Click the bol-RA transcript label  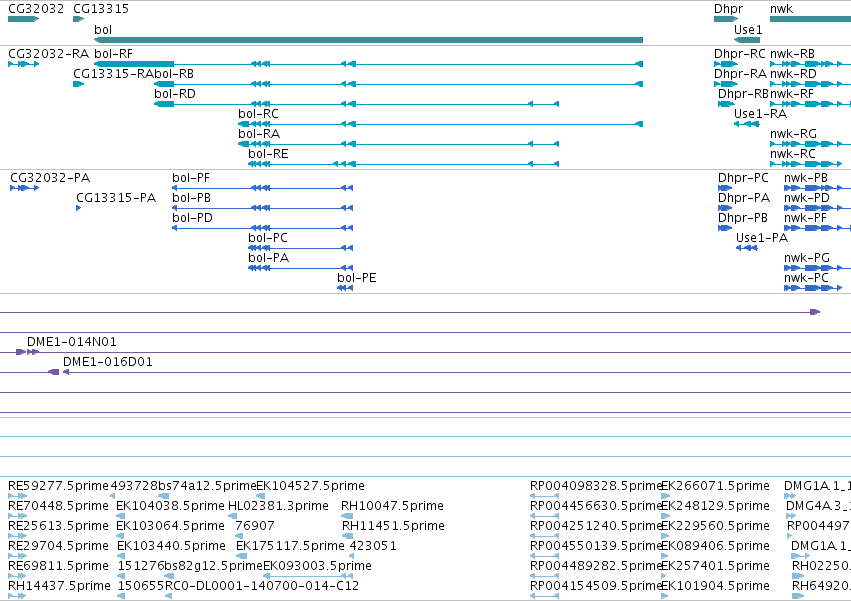[x=259, y=134]
